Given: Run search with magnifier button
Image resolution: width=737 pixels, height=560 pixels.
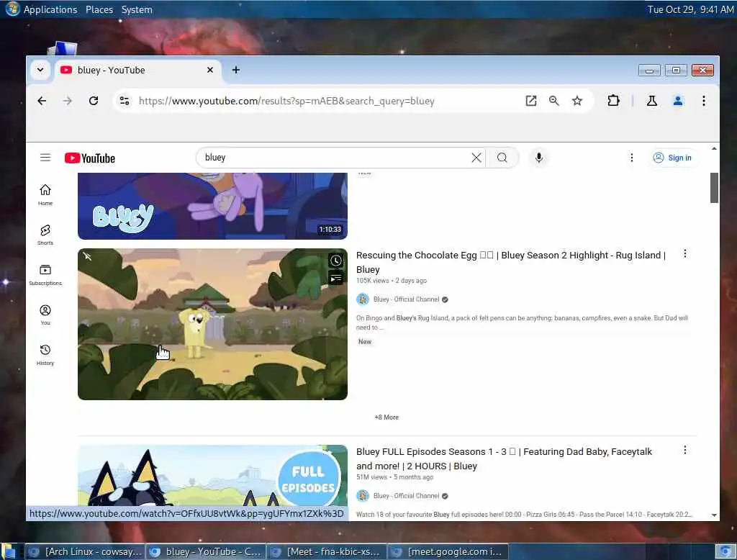Looking at the screenshot, I should tap(502, 158).
